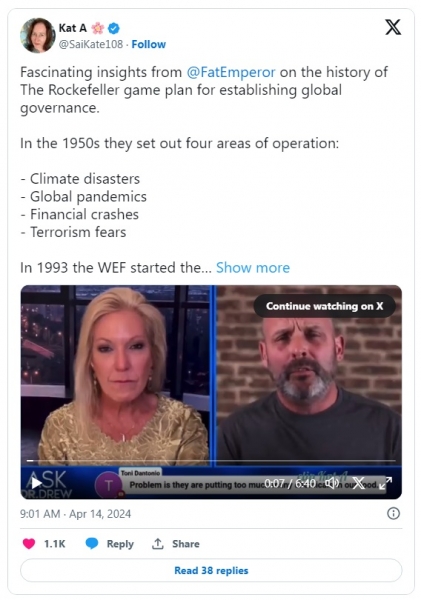
Task: Mute the video with speaker icon
Action: (x=331, y=483)
